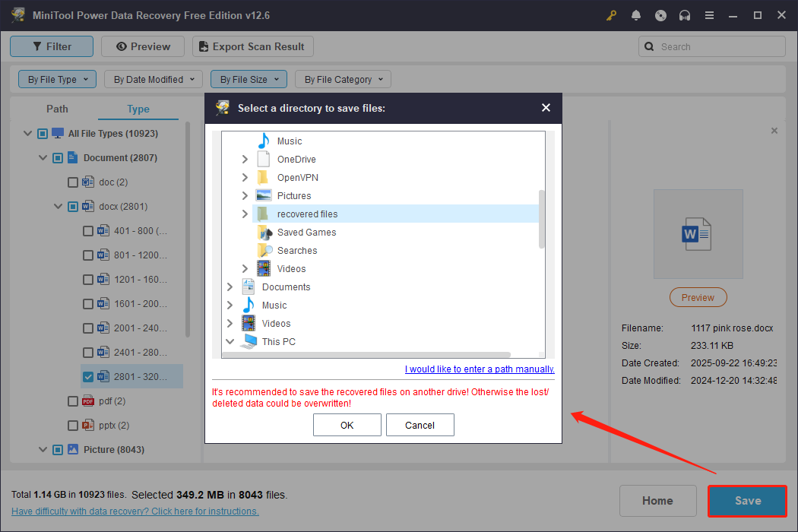Open the hamburger menu
The width and height of the screenshot is (798, 532).
pyautogui.click(x=709, y=14)
